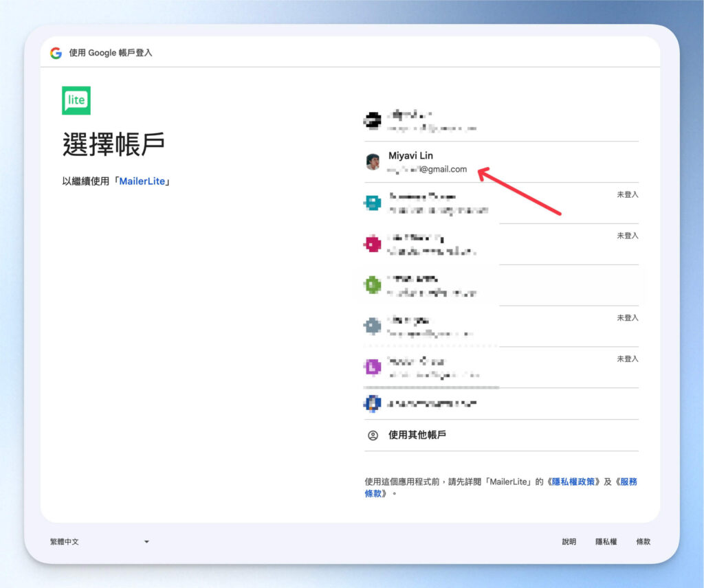This screenshot has height=588, width=704.
Task: Select the Miyavi Lin account
Action: point(501,162)
